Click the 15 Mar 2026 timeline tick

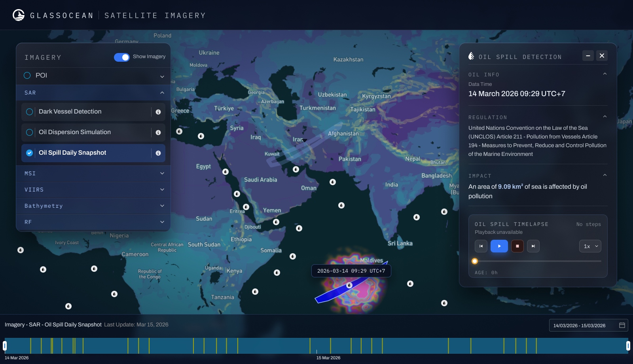pos(316,352)
